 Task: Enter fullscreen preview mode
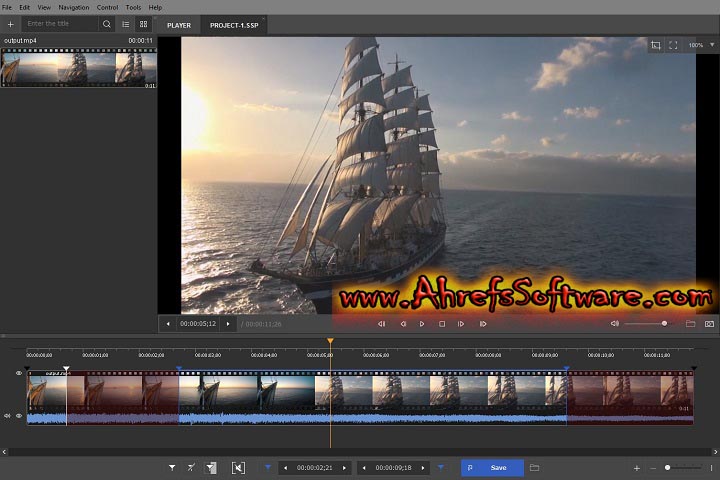(673, 45)
